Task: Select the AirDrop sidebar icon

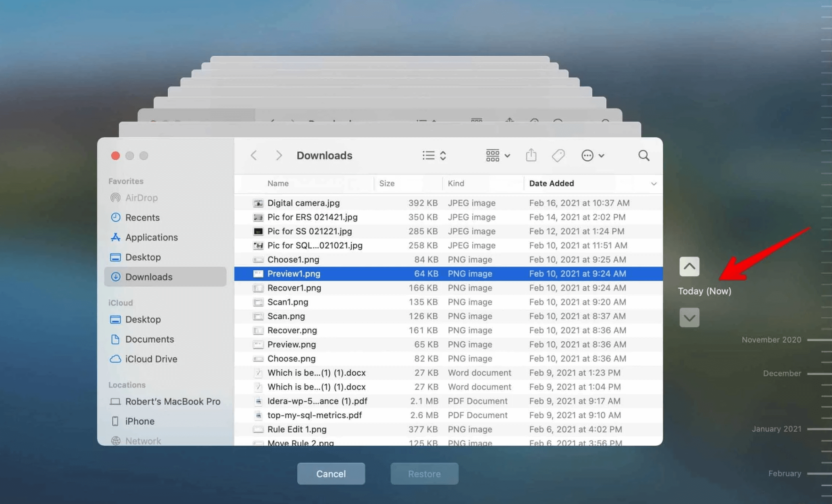Action: click(115, 198)
